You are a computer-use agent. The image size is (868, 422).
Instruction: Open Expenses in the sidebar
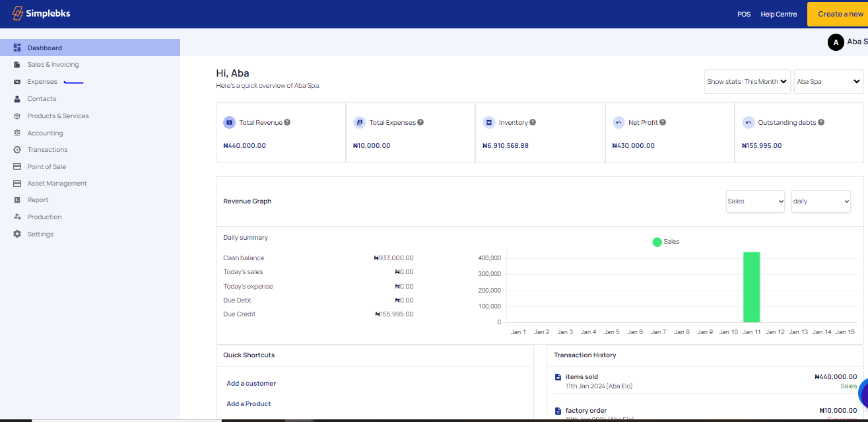pos(42,82)
